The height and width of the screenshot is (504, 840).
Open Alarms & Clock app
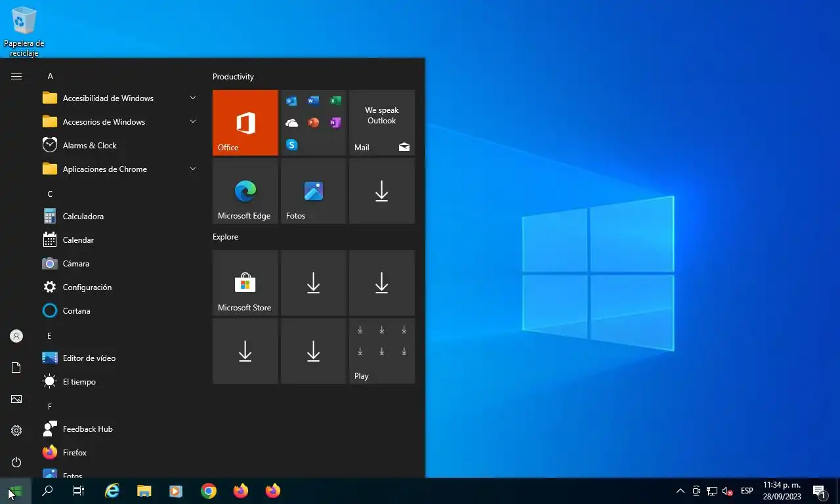(x=119, y=146)
